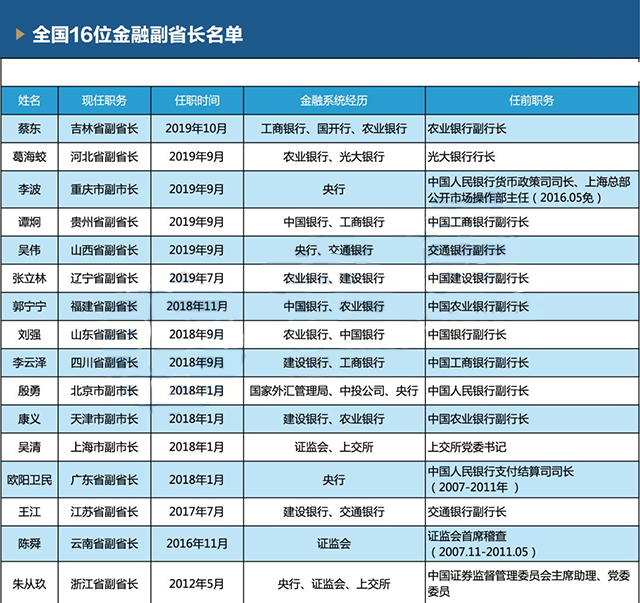The width and height of the screenshot is (640, 603).
Task: Select the 天津市副市长 cell
Action: tap(104, 419)
